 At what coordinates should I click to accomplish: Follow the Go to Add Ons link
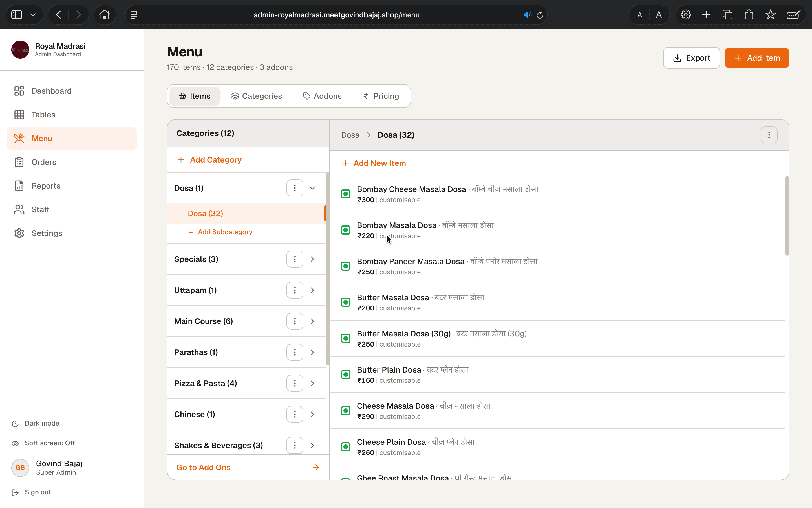(248, 467)
